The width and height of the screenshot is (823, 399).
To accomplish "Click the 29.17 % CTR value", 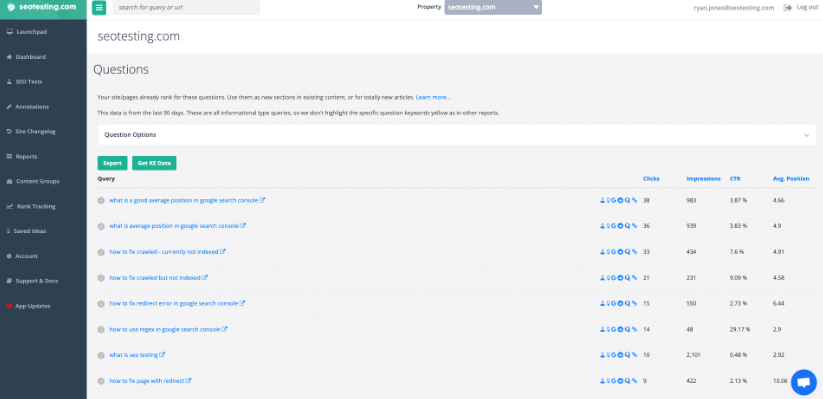I will [x=740, y=329].
